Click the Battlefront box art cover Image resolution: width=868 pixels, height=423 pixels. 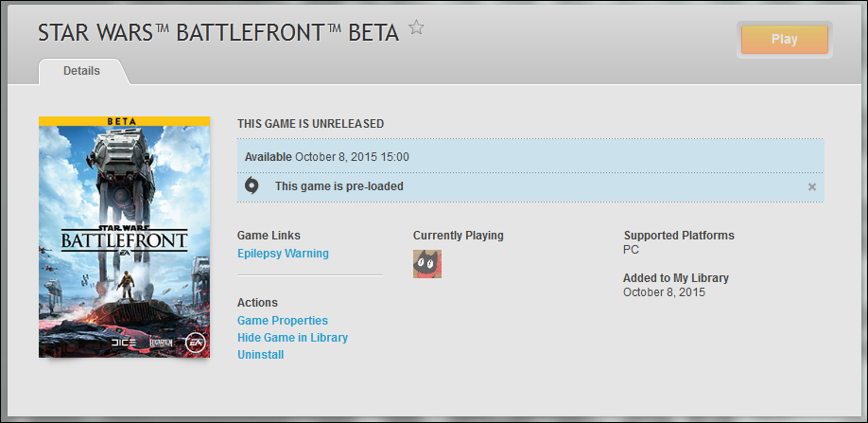point(125,237)
